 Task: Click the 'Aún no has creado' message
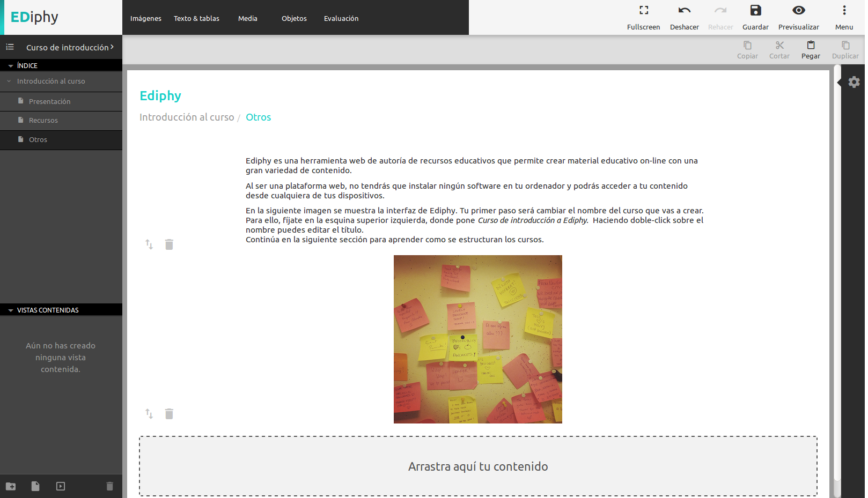(x=61, y=358)
